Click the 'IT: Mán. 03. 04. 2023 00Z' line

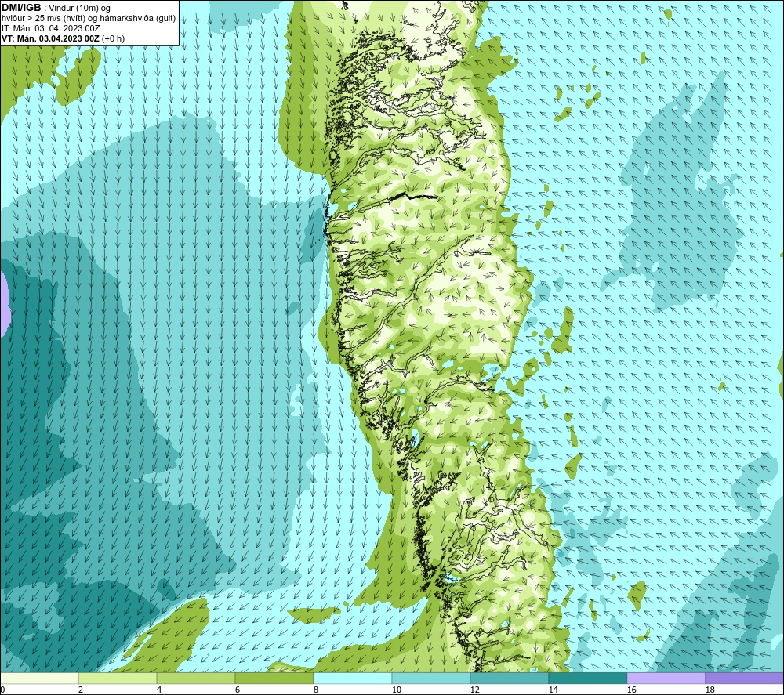click(x=50, y=28)
